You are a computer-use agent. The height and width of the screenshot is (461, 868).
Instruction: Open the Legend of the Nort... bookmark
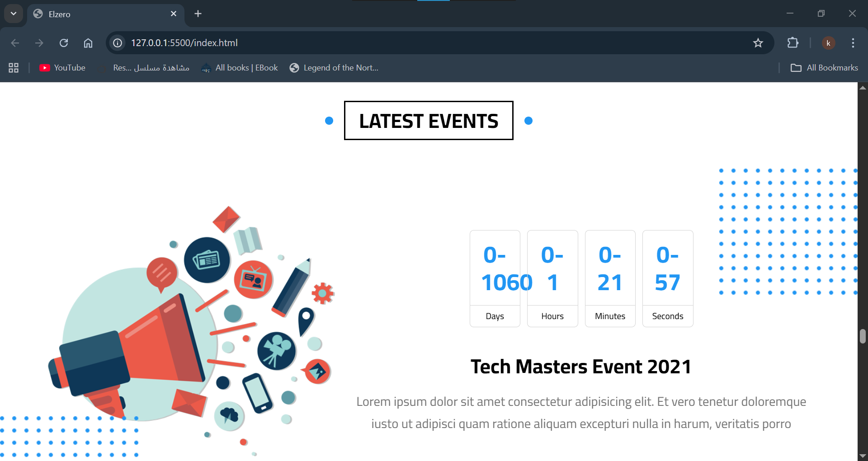(x=334, y=68)
